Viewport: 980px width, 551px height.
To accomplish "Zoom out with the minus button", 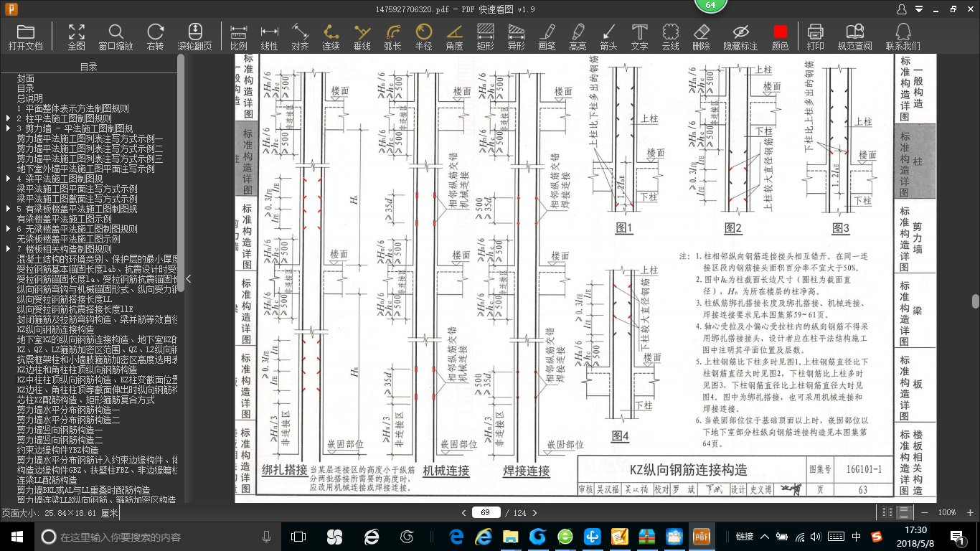I will tap(925, 512).
